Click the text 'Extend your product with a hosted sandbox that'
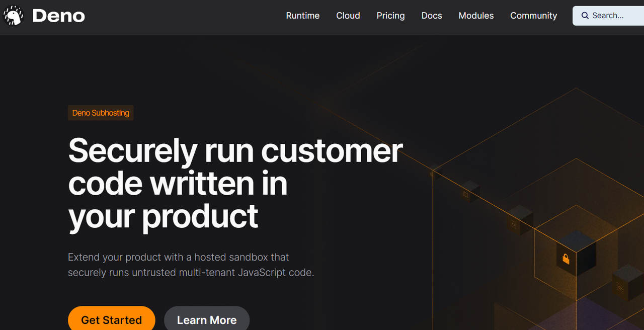The image size is (644, 330). pyautogui.click(x=179, y=257)
